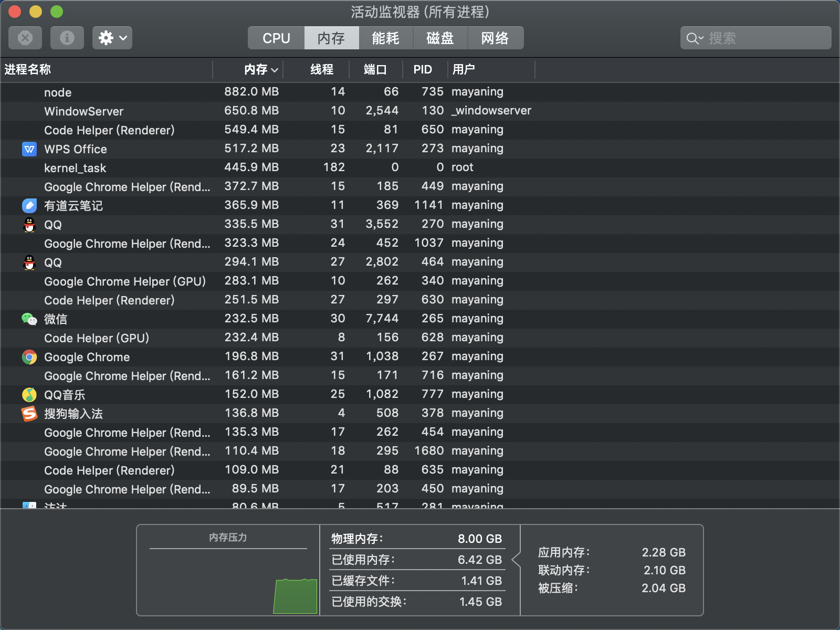840x630 pixels.
Task: Click the QQ音乐 icon
Action: pos(29,394)
